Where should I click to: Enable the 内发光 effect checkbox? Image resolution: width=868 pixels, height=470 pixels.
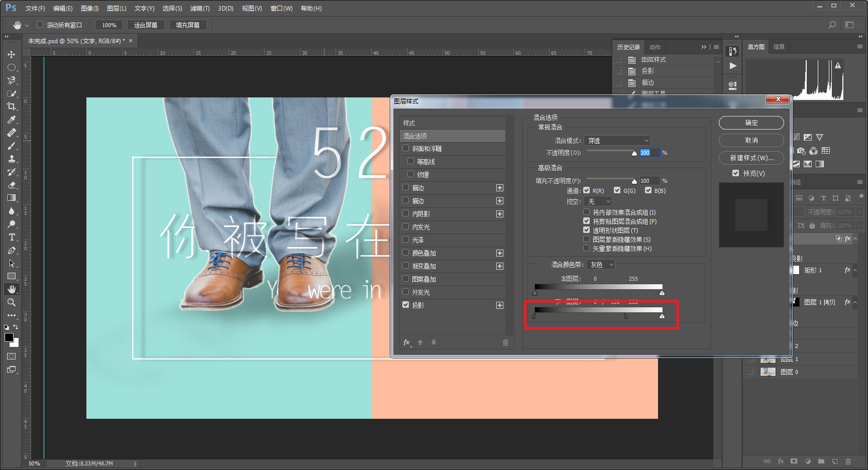click(405, 226)
